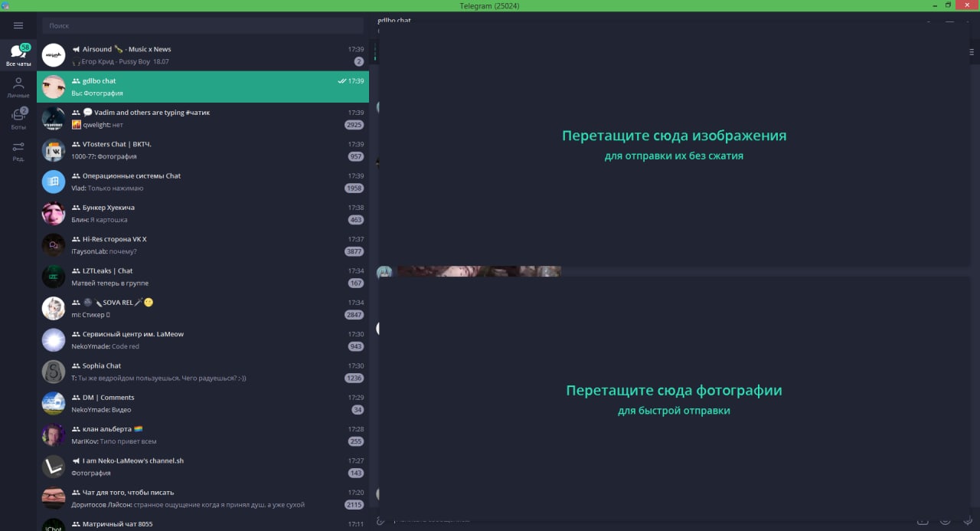The width and height of the screenshot is (980, 531).
Task: Focus the Поиск search field
Action: click(x=203, y=25)
